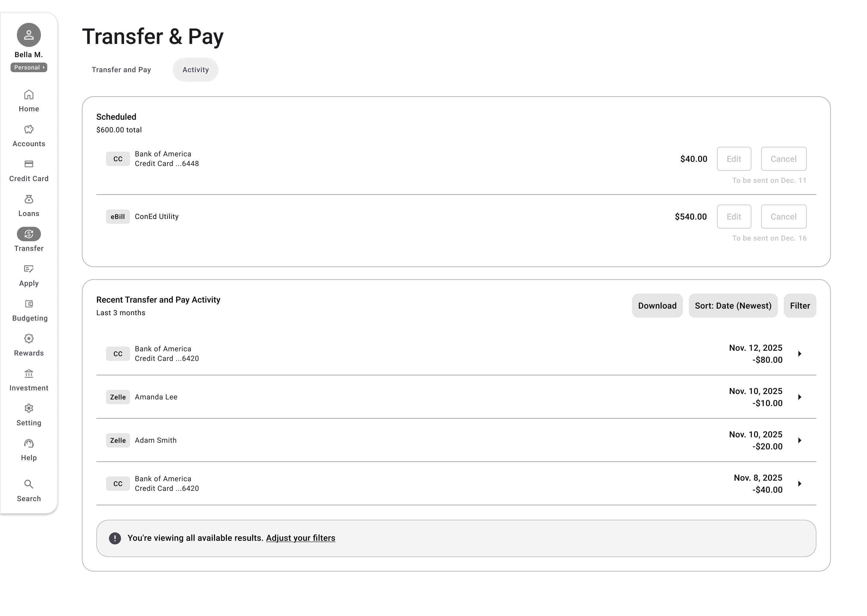Open the Budgeting wallet icon
The width and height of the screenshot is (867, 616).
point(29,304)
